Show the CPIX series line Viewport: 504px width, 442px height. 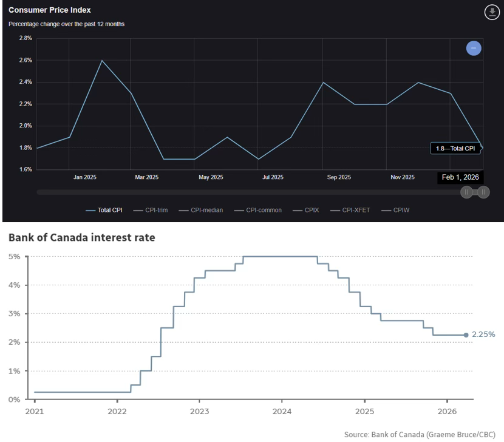pyautogui.click(x=306, y=210)
